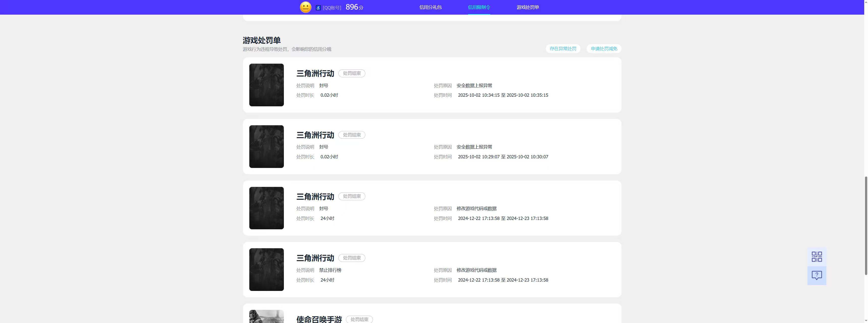Click 处罚结束 badge beside 使命召唤手游
Screen dimensions: 868x323
tap(359, 319)
